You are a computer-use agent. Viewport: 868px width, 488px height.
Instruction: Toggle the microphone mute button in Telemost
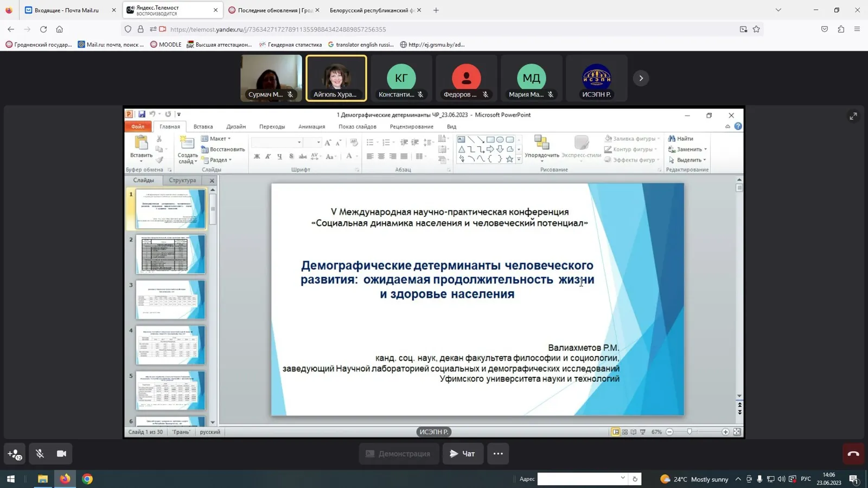pos(40,454)
